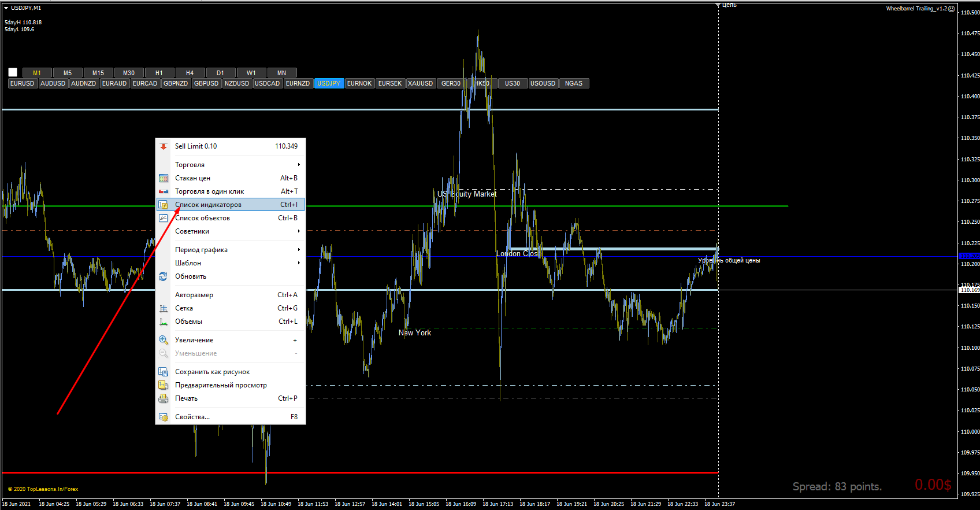This screenshot has height=510, width=980.
Task: Toggle the Объемы volumes option
Action: tap(230, 321)
